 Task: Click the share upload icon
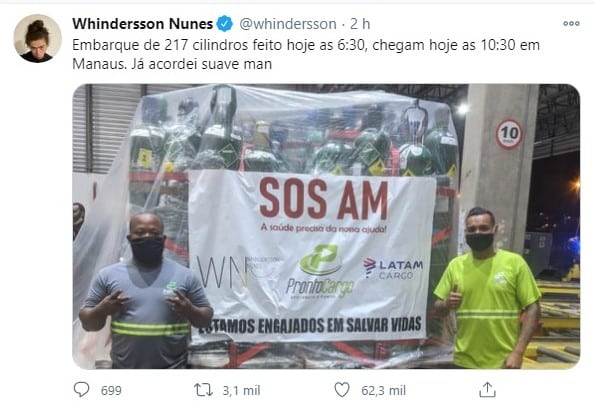click(x=488, y=390)
